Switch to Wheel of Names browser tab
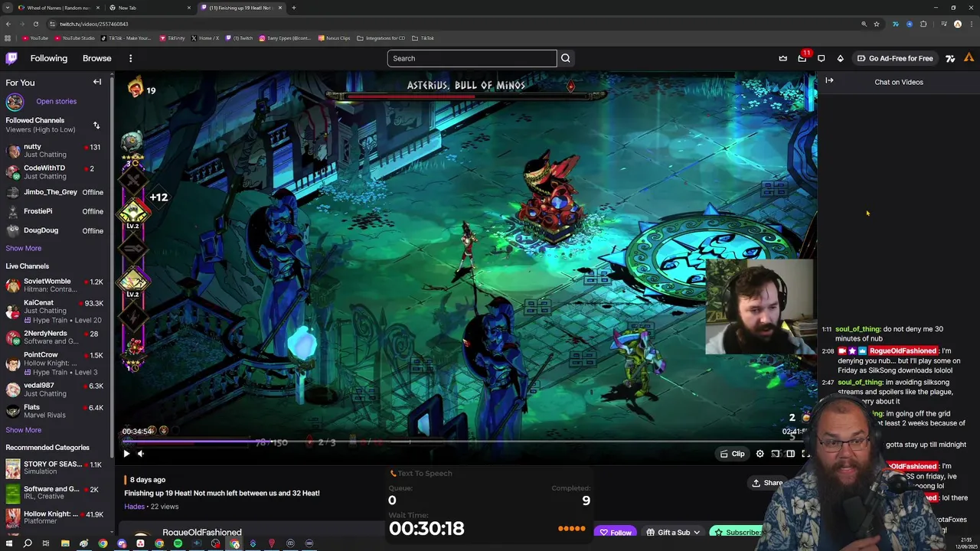The image size is (980, 551). 57,8
